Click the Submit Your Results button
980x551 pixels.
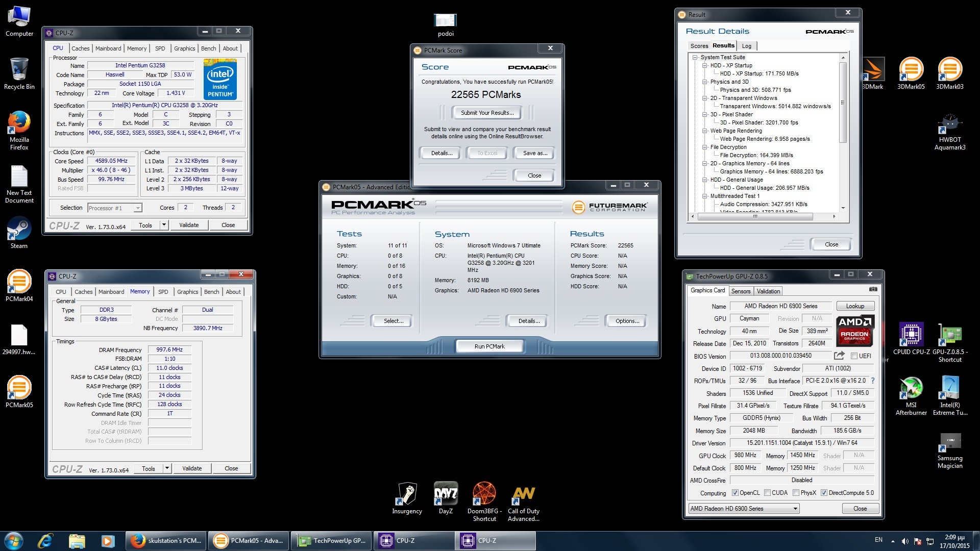[487, 113]
